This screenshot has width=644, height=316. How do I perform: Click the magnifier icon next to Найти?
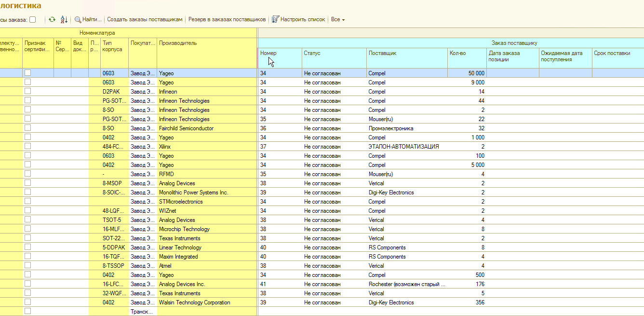[x=78, y=20]
